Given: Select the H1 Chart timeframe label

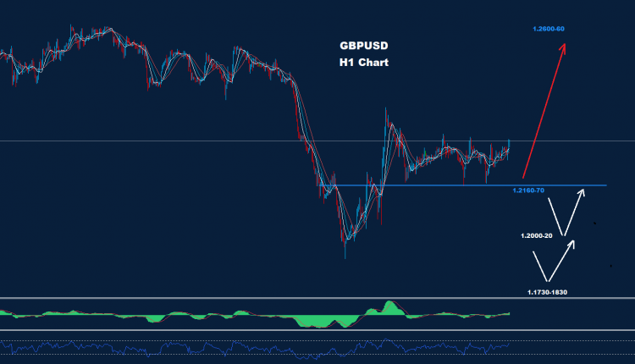Looking at the screenshot, I should click(x=359, y=63).
